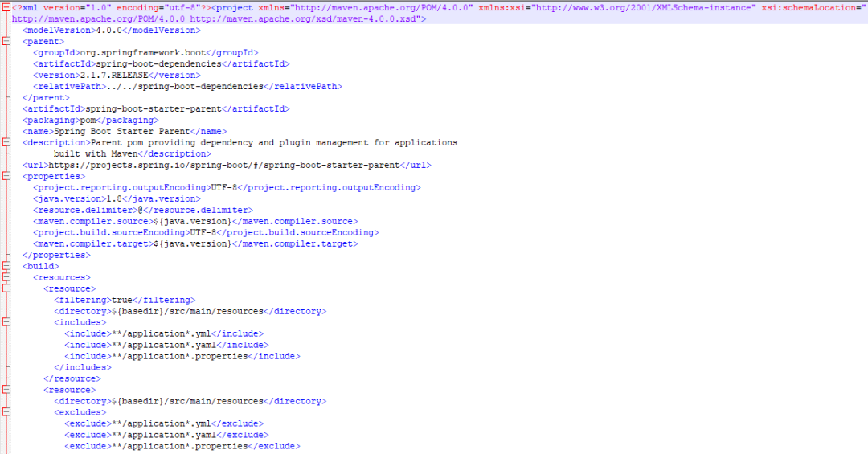Click the modelVersion 4.0.0 line
The image size is (868, 454).
[x=111, y=30]
